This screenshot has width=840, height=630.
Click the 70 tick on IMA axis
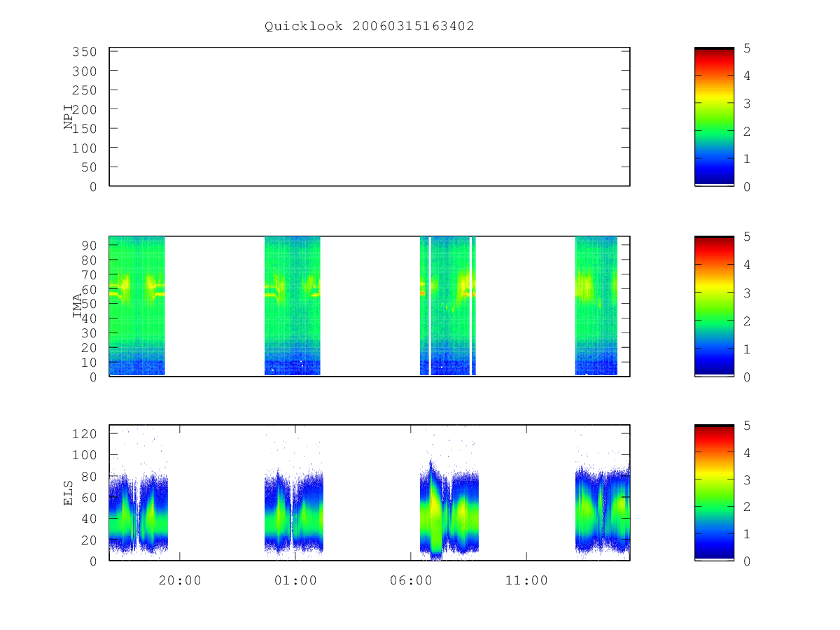click(90, 274)
